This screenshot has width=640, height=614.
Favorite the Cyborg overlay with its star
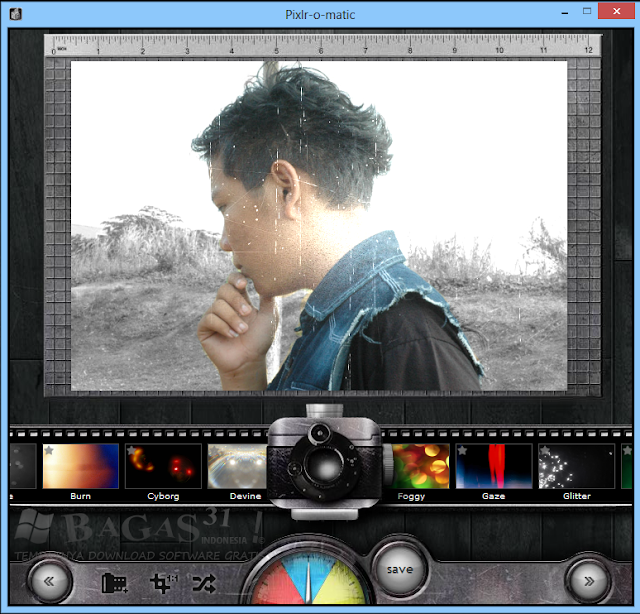point(131,450)
